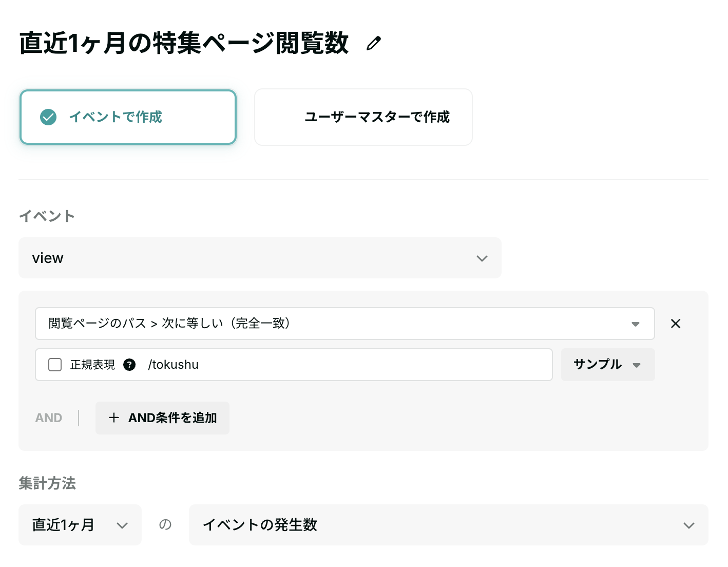Screen dimensions: 728x567
Task: Click the AND条件を追加 button
Action: (x=162, y=418)
